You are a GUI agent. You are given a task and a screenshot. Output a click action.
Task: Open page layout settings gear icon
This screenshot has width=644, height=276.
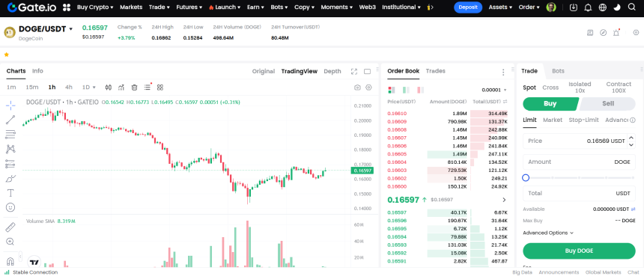tap(636, 32)
